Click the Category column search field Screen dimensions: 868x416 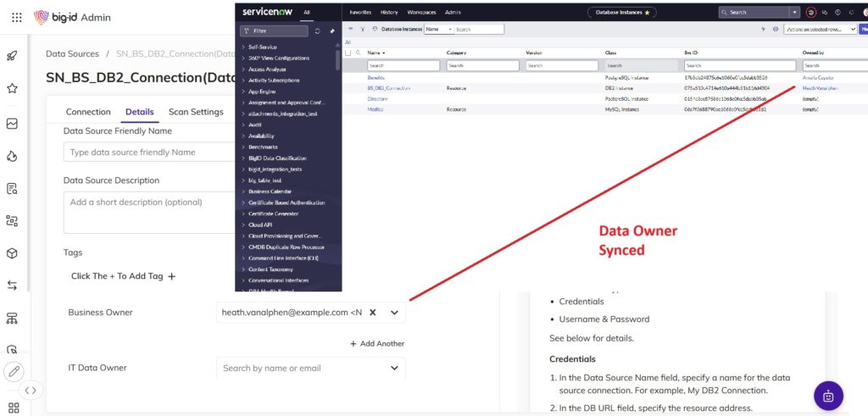(482, 65)
